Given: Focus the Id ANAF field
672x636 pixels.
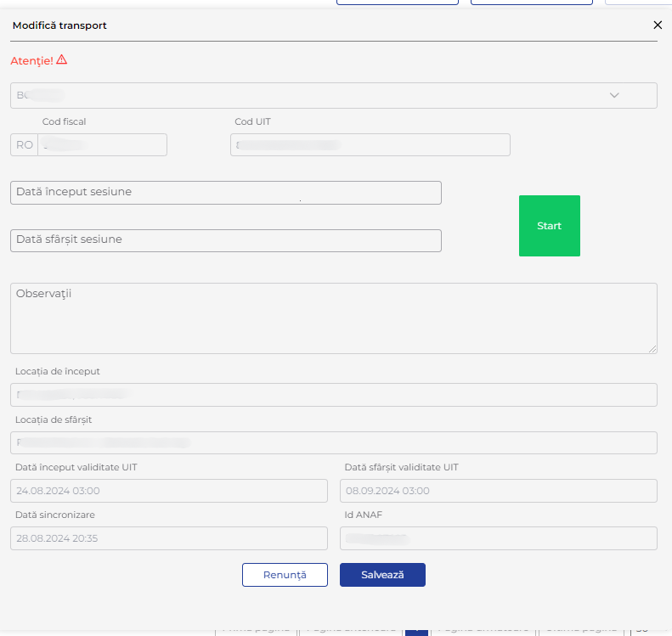Looking at the screenshot, I should 498,538.
